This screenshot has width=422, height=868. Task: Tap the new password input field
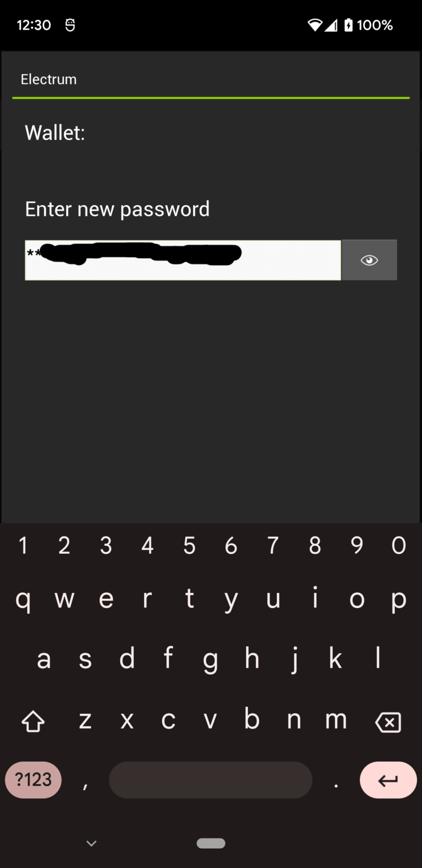pos(182,260)
